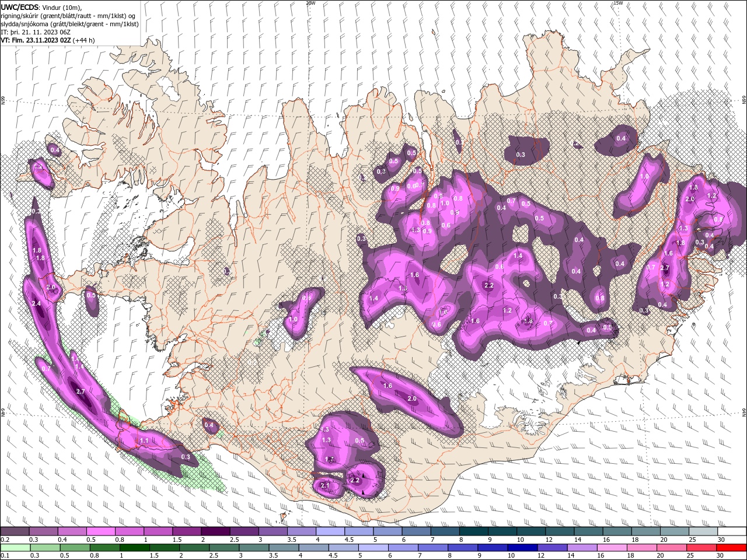This screenshot has width=747, height=560.
Task: Click the 'UWC/ECDS: Vindur (10m)' title text
Action: pos(41,7)
